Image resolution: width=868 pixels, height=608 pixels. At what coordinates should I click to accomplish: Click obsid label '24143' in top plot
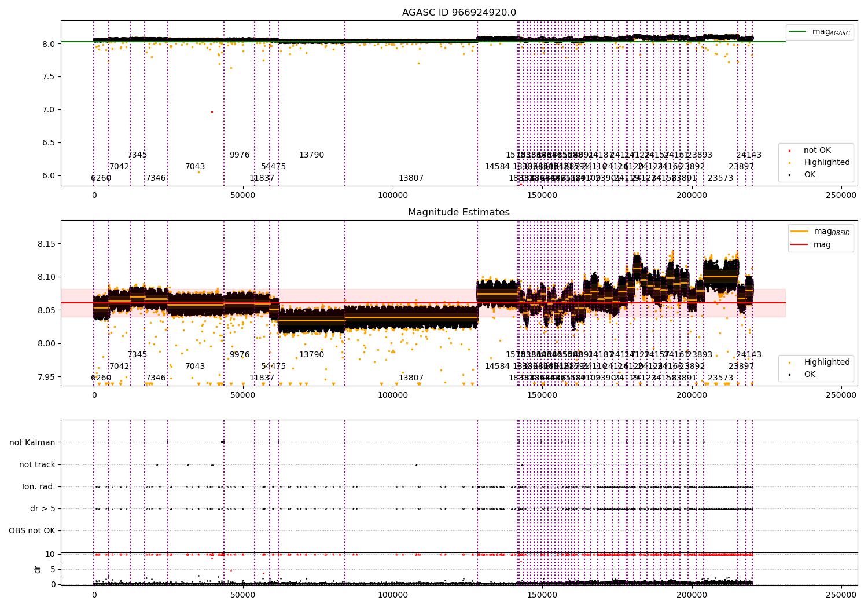click(749, 155)
